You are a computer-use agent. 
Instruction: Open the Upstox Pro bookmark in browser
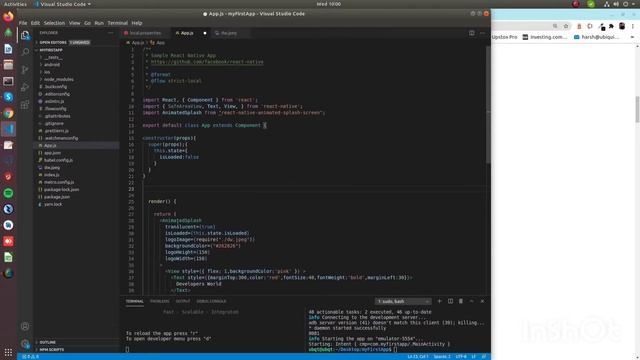point(504,37)
